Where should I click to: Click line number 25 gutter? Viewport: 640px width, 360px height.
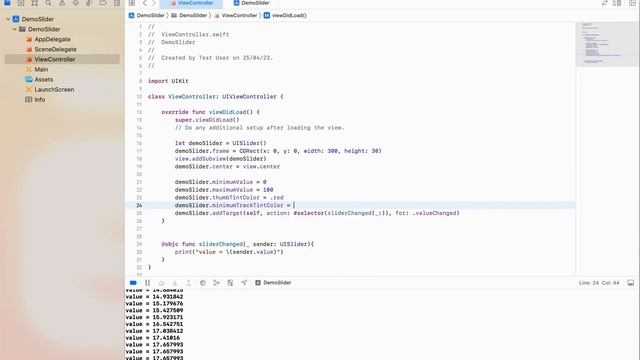coord(139,213)
